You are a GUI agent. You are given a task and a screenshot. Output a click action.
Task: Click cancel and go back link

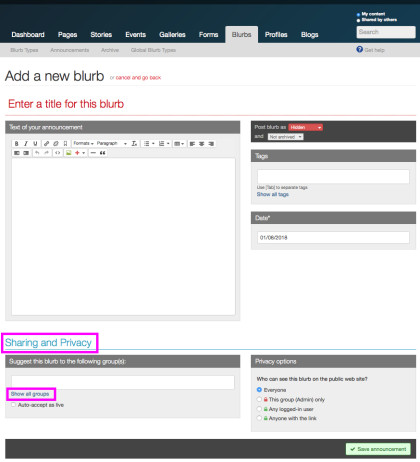[138, 78]
